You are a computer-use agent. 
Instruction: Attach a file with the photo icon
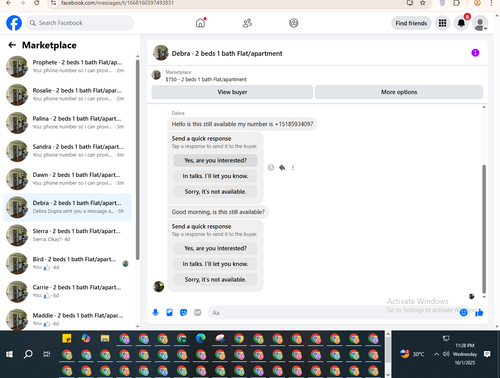point(169,312)
